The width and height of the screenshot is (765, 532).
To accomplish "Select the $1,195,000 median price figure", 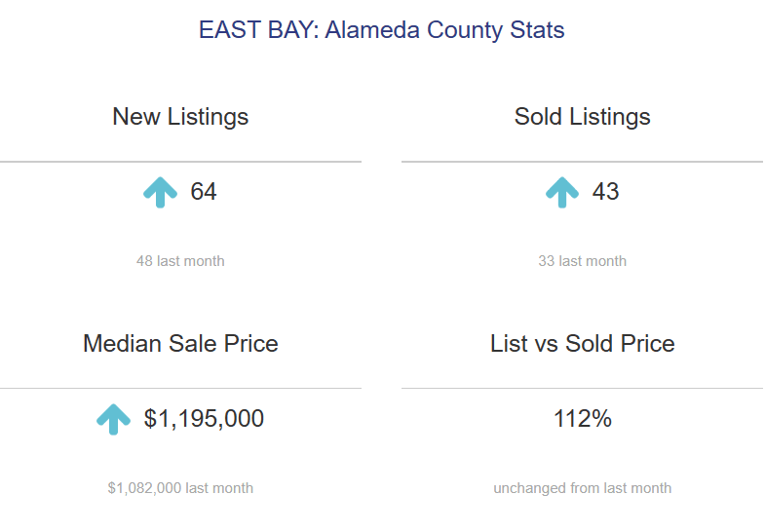I will [x=204, y=419].
